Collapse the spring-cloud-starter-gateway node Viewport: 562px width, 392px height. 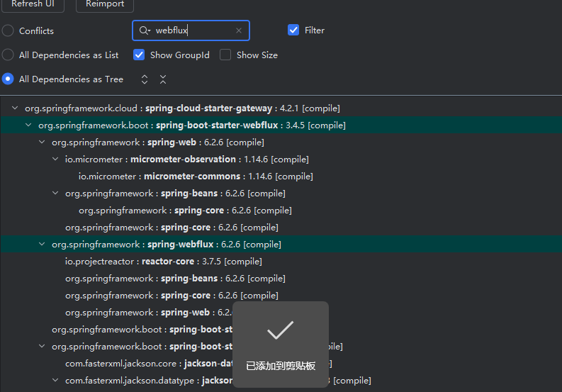point(15,108)
